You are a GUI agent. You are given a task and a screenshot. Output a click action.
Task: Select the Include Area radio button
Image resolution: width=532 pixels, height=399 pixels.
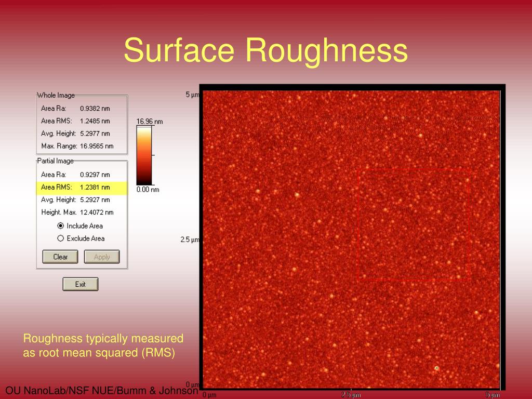coord(60,225)
